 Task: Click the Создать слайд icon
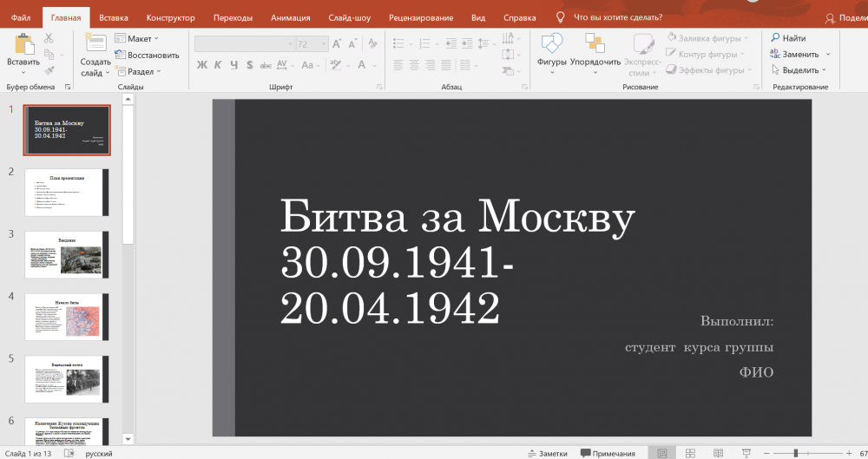coord(95,45)
